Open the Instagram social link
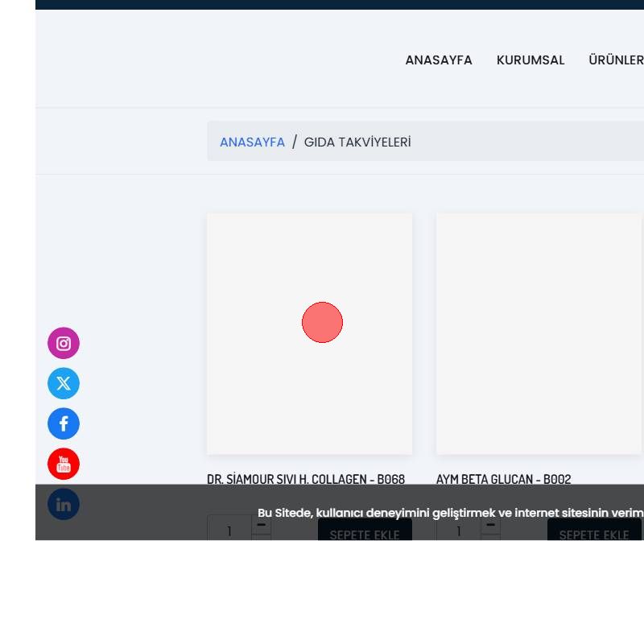 [64, 344]
